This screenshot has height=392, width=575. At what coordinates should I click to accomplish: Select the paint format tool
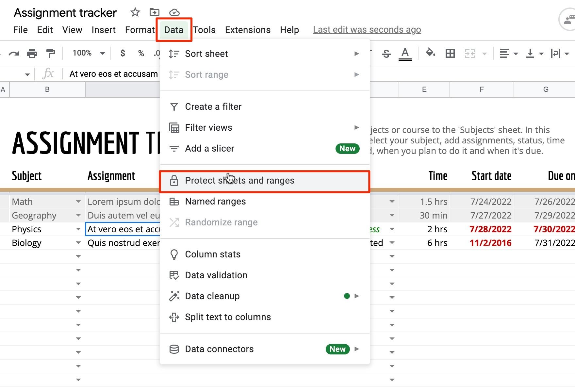(x=51, y=53)
